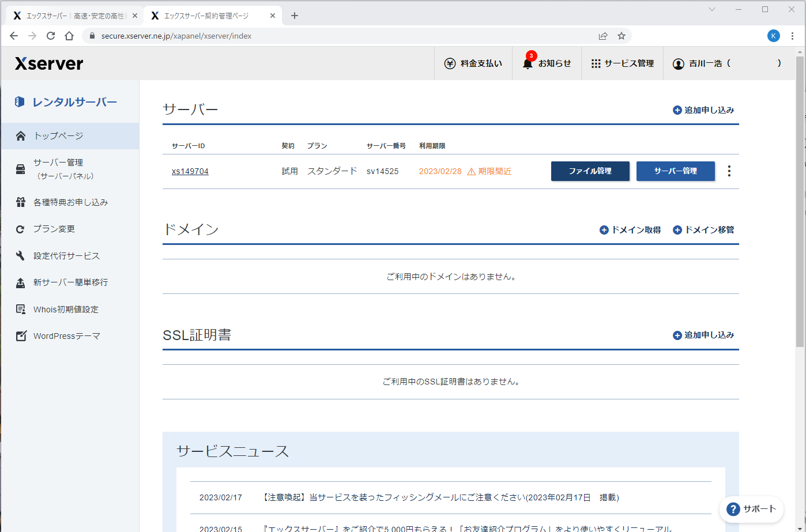
Task: Open the xs149704 server ID link
Action: click(190, 171)
